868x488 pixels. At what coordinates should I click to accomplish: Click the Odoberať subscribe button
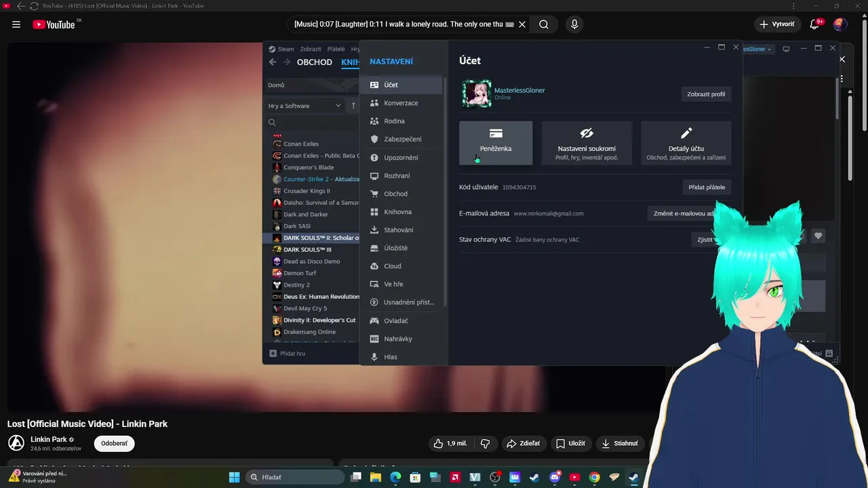click(114, 443)
